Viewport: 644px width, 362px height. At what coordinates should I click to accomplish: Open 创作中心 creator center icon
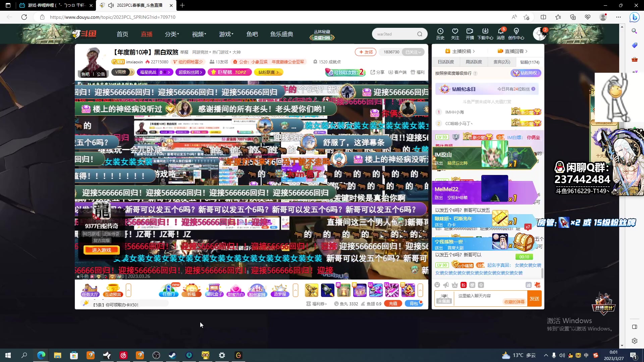(x=516, y=34)
